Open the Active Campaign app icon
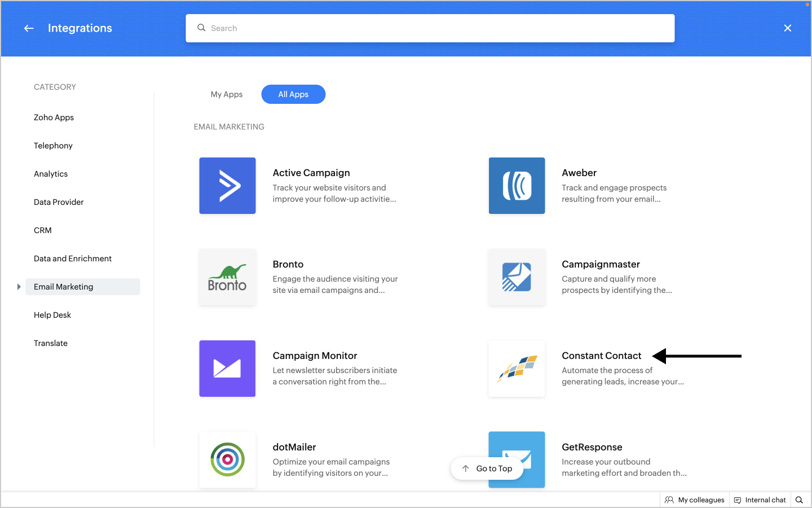Image resolution: width=812 pixels, height=508 pixels. (x=227, y=186)
